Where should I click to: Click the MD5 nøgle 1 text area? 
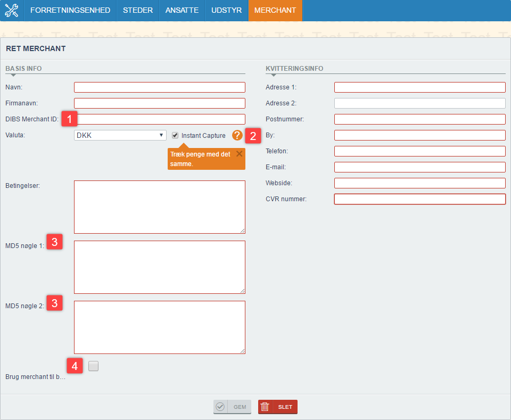(x=160, y=267)
